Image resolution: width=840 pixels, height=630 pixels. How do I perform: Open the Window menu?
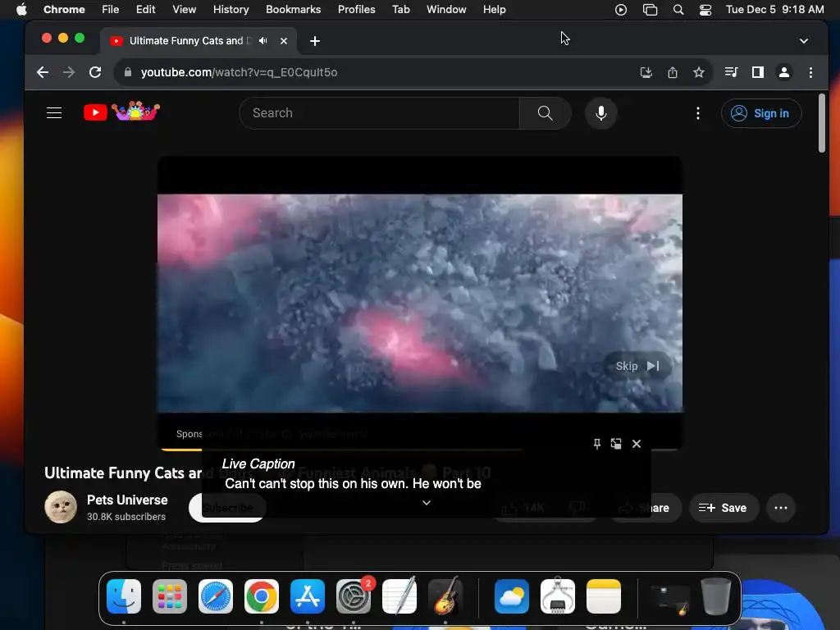(446, 10)
